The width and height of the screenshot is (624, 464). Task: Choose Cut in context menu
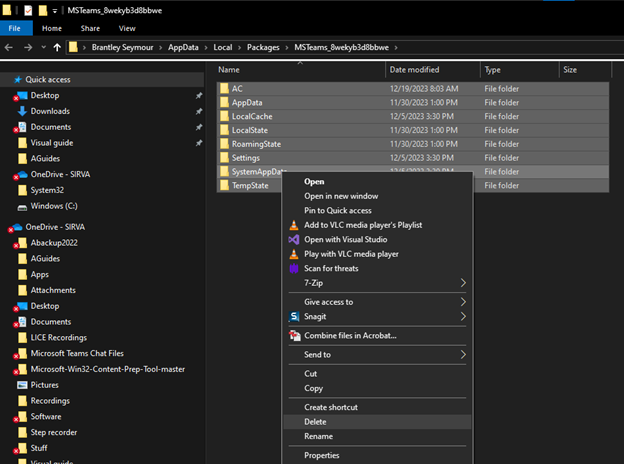310,374
